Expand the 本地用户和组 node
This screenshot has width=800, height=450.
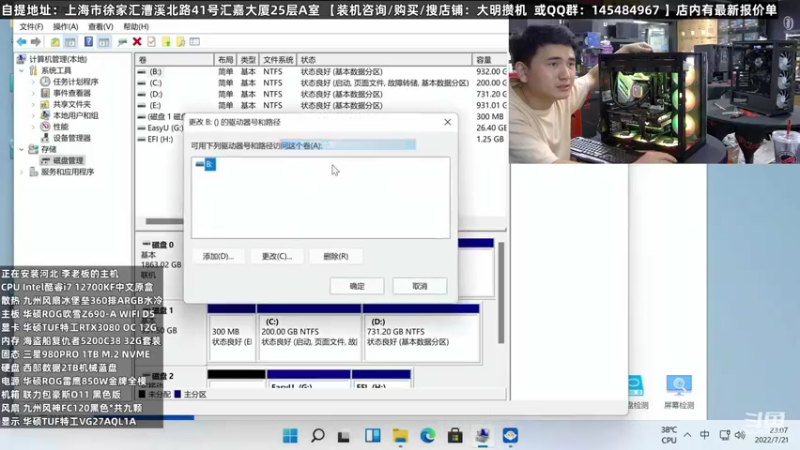[33, 115]
